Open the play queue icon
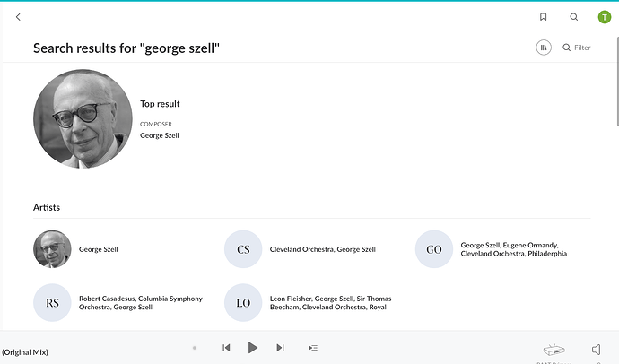 (x=313, y=348)
